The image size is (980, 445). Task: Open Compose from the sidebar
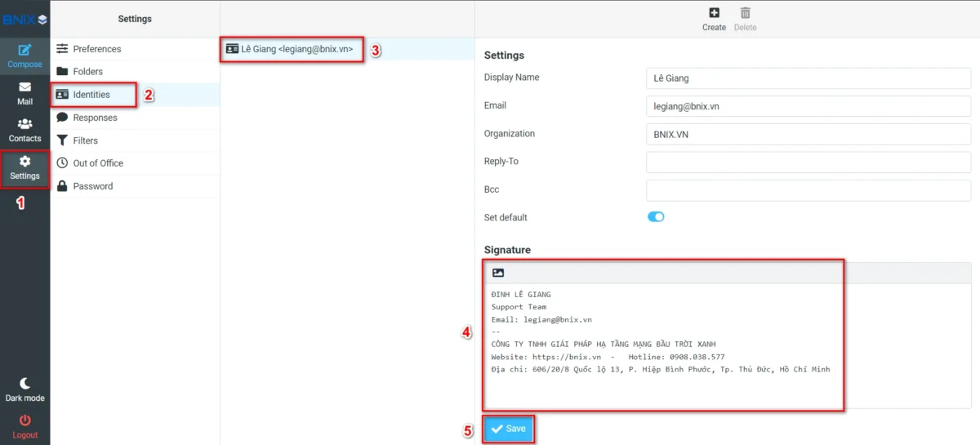(24, 56)
